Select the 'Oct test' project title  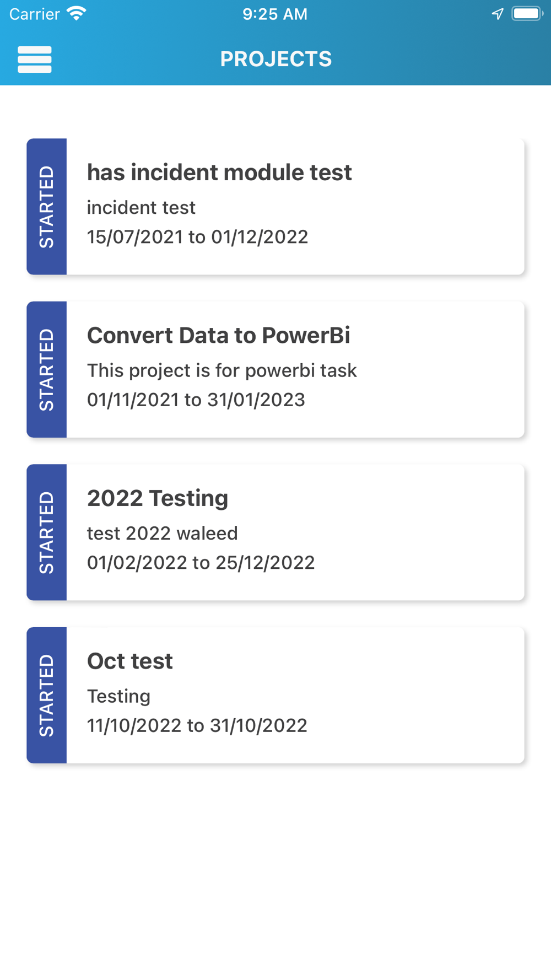click(130, 661)
